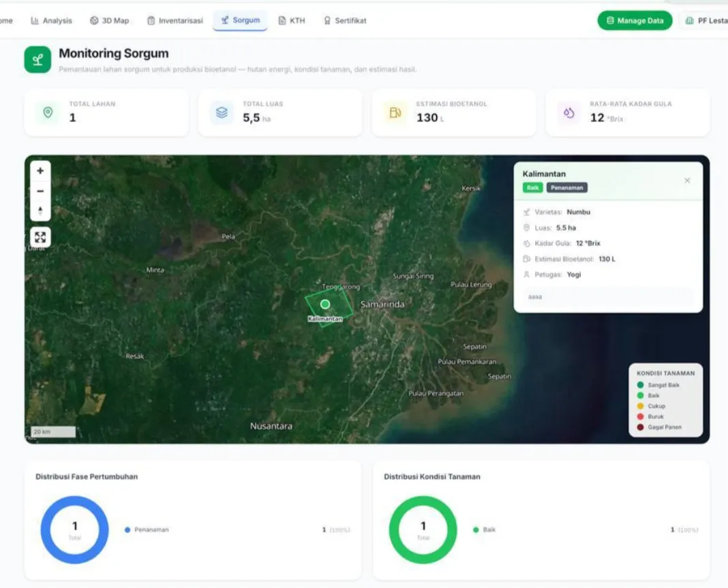Click the Monitoring Sorgum plant logo icon

[37, 59]
